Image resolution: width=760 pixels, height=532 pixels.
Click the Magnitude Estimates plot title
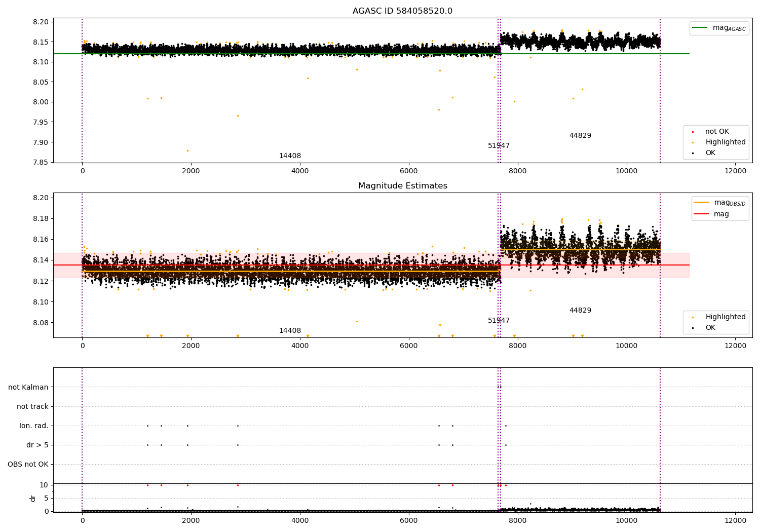coord(402,186)
